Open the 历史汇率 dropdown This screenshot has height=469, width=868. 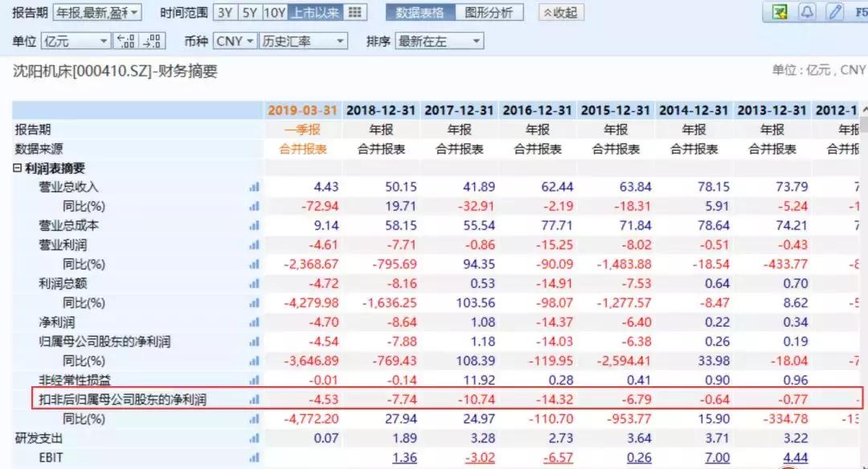point(303,41)
